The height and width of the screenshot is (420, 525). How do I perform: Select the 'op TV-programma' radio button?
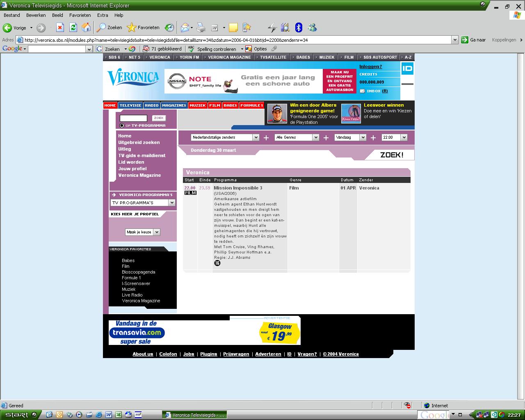point(122,126)
